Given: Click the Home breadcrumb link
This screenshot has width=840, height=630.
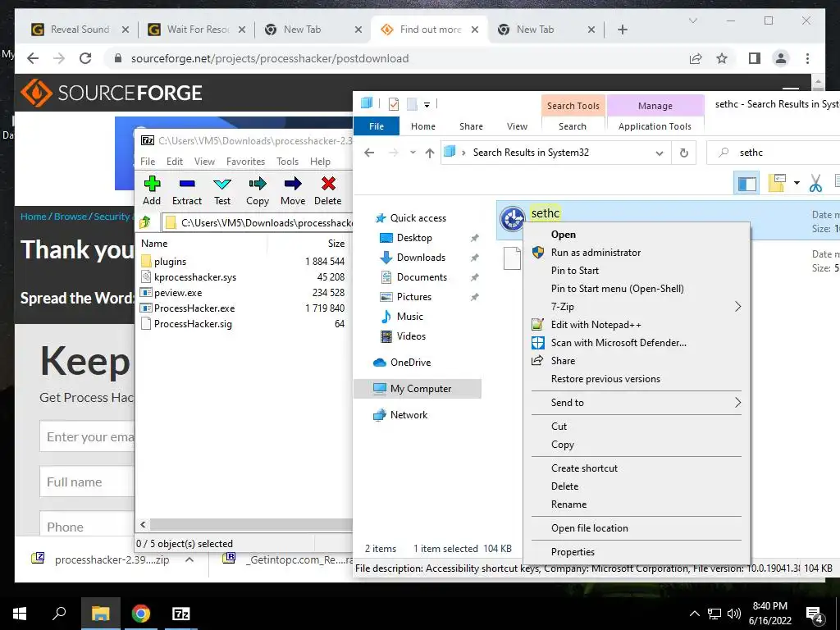Looking at the screenshot, I should [33, 217].
